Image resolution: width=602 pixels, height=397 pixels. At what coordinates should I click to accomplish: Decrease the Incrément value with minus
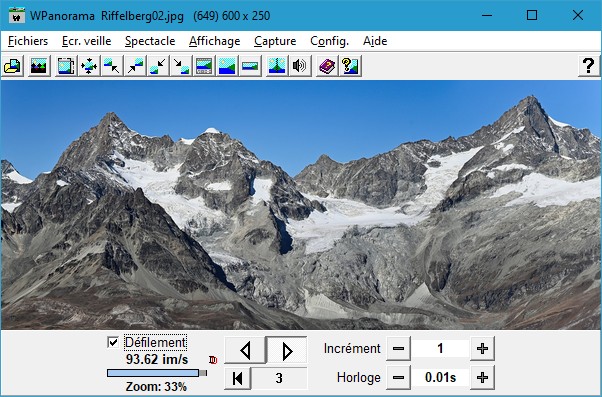pyautogui.click(x=399, y=349)
